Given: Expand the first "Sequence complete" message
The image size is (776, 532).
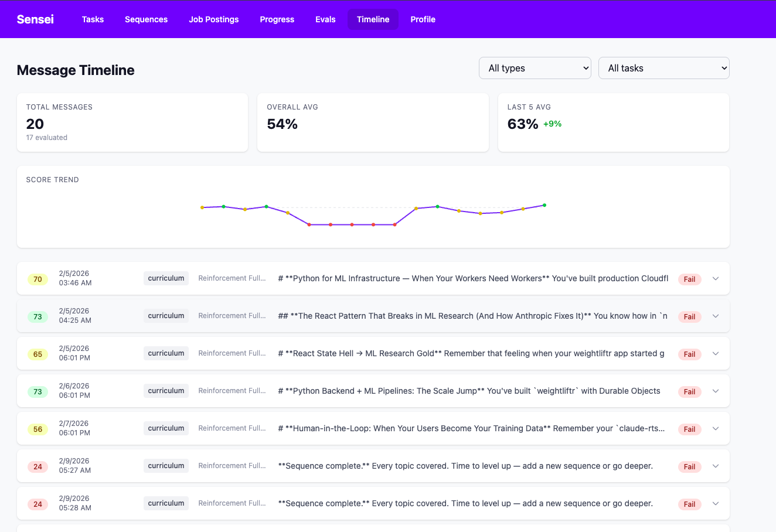Looking at the screenshot, I should pos(716,466).
